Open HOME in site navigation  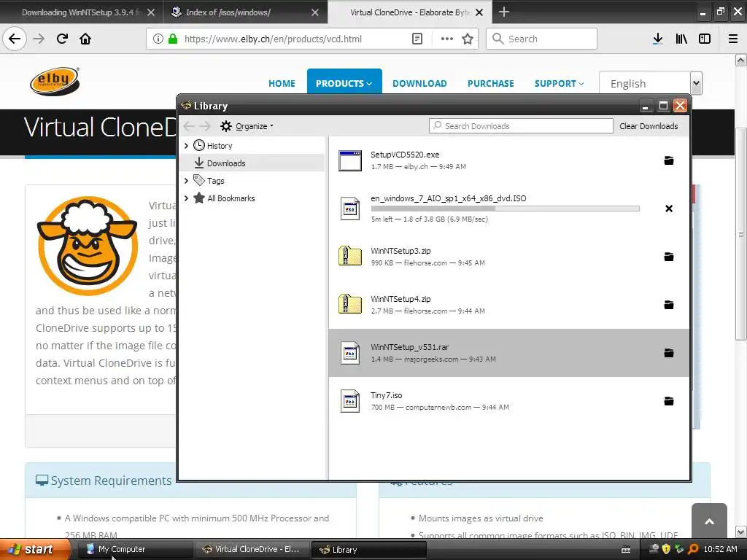[x=282, y=83]
